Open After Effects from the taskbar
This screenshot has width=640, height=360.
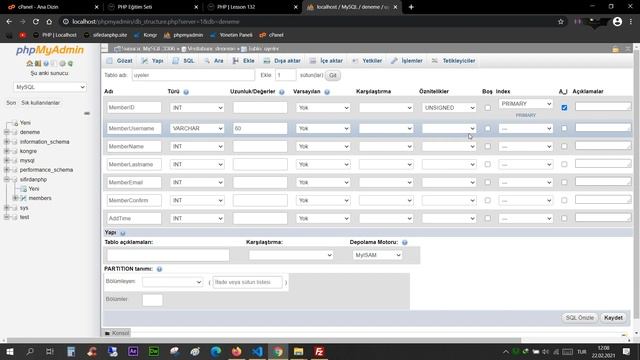[x=133, y=351]
